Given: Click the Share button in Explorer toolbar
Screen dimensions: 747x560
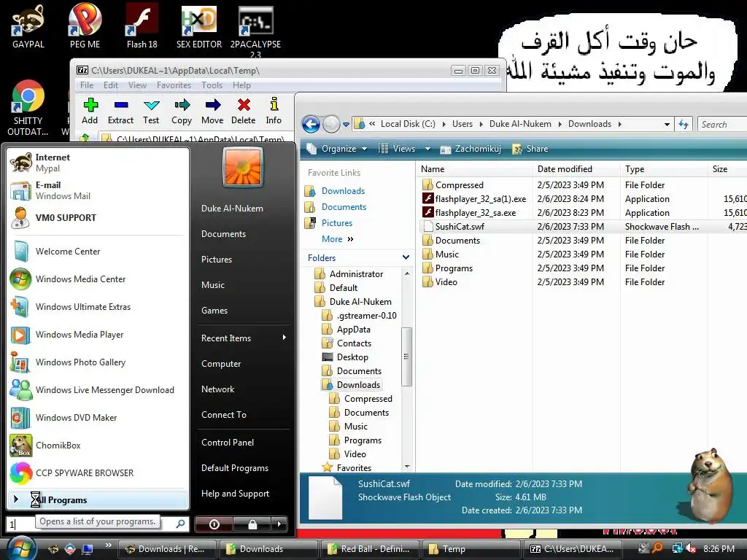Looking at the screenshot, I should (530, 149).
